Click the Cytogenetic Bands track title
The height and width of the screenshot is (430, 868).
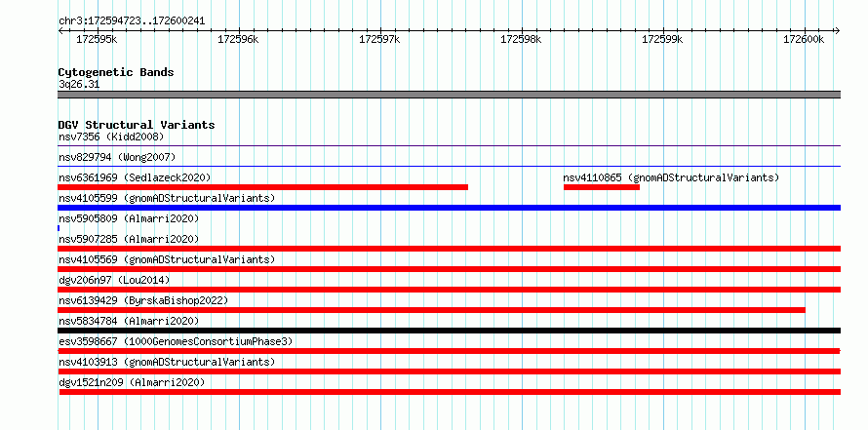pos(116,72)
